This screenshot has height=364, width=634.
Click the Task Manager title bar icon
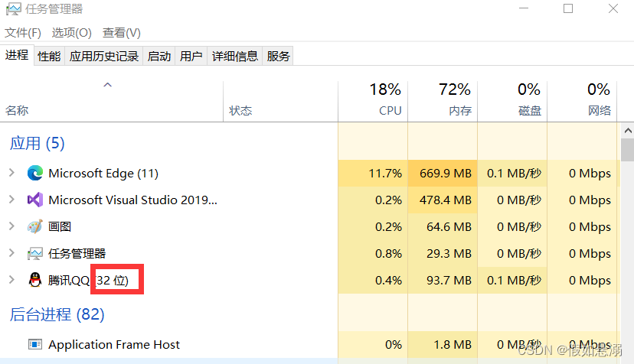[x=13, y=9]
